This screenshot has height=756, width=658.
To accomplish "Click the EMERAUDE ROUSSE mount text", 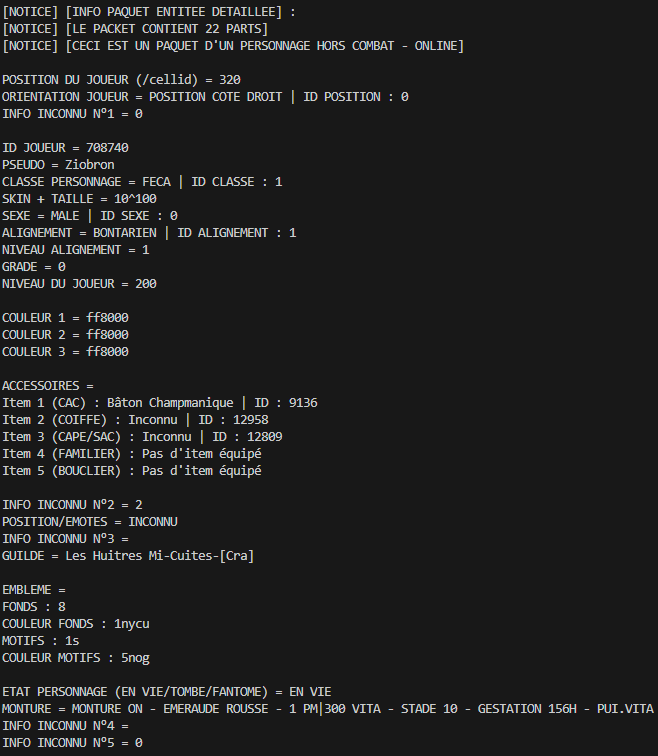I will [x=215, y=709].
